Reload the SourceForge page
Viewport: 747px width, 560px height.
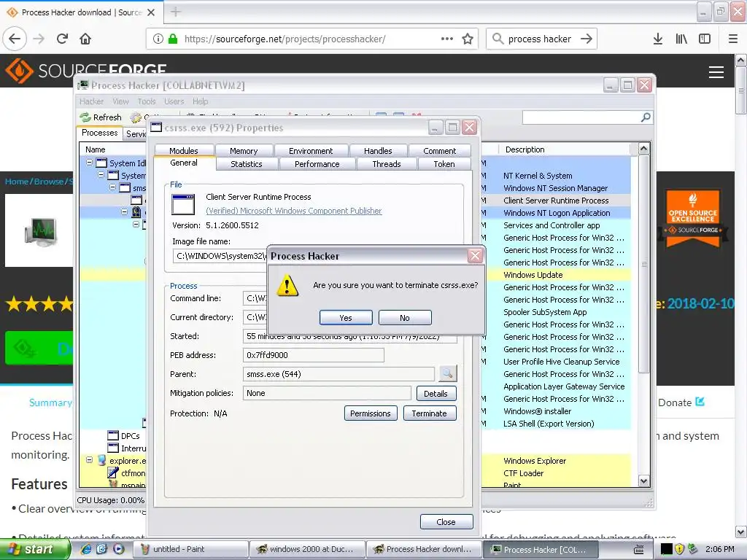[62, 39]
